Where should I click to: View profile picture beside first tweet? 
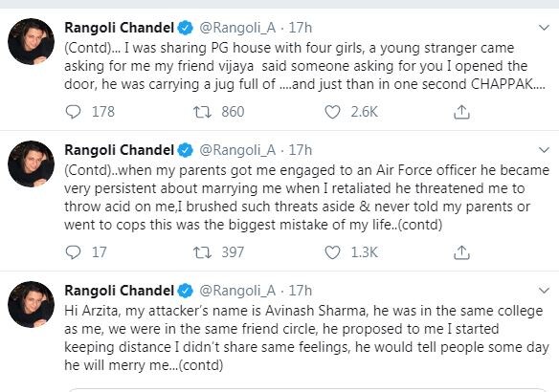tap(31, 41)
